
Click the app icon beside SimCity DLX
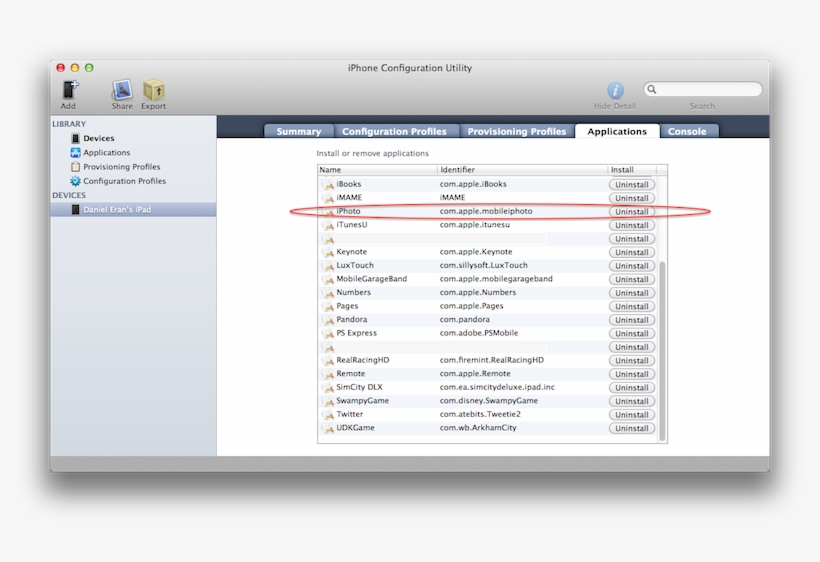pos(328,388)
